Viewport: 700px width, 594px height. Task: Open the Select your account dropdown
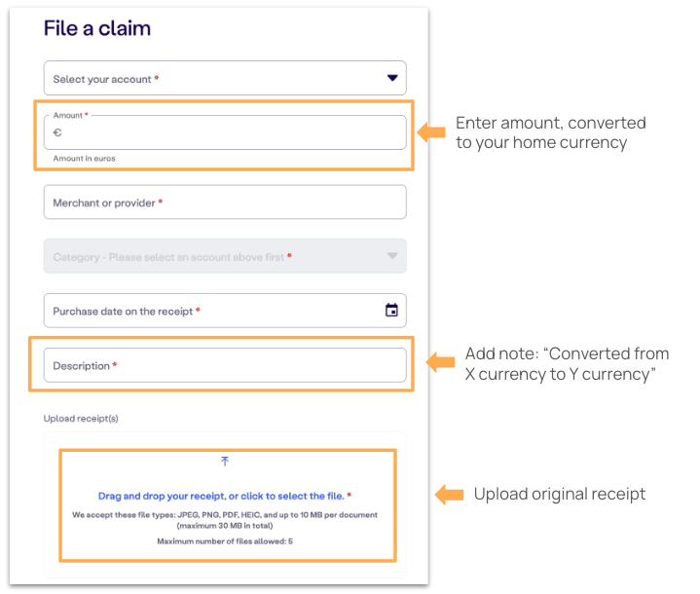[225, 78]
